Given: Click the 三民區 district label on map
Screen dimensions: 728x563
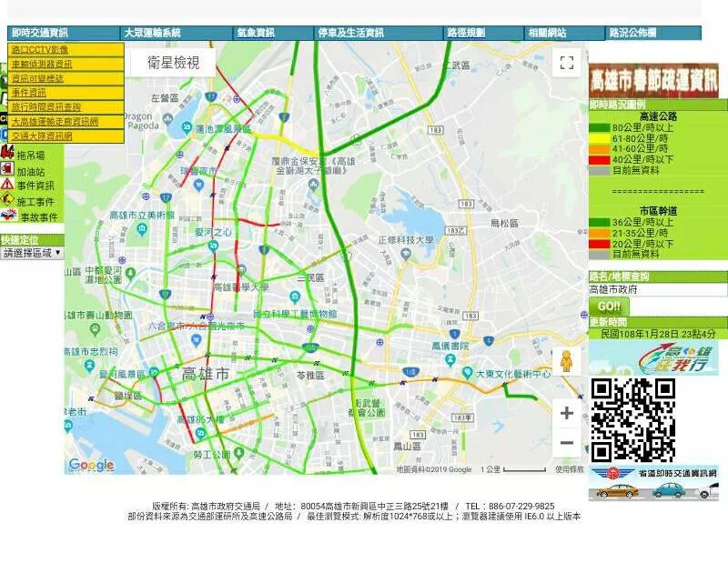Looking at the screenshot, I should tap(310, 277).
